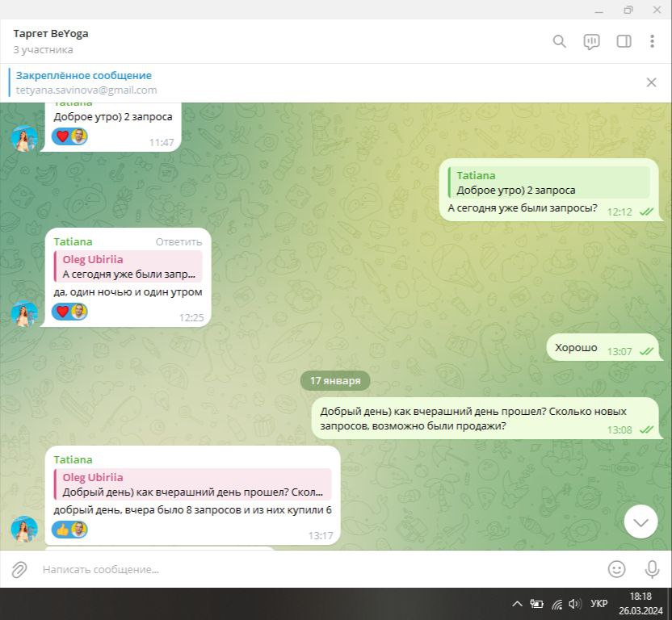Click the microphone voice message icon
The height and width of the screenshot is (620, 672).
(x=652, y=569)
